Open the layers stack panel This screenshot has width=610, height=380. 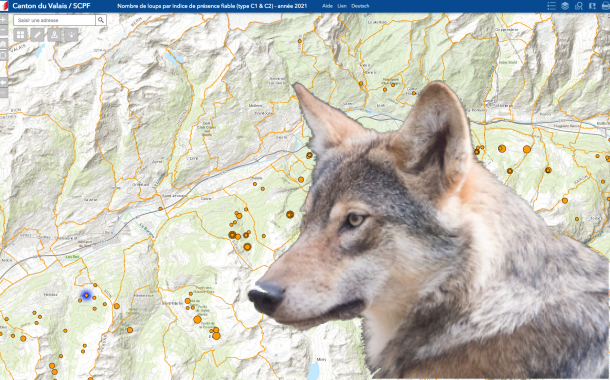[565, 6]
